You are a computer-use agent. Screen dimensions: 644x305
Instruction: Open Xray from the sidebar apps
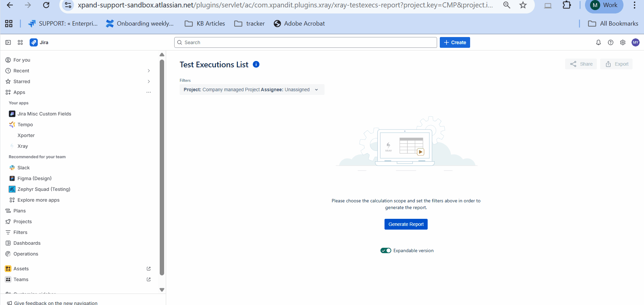[23, 146]
